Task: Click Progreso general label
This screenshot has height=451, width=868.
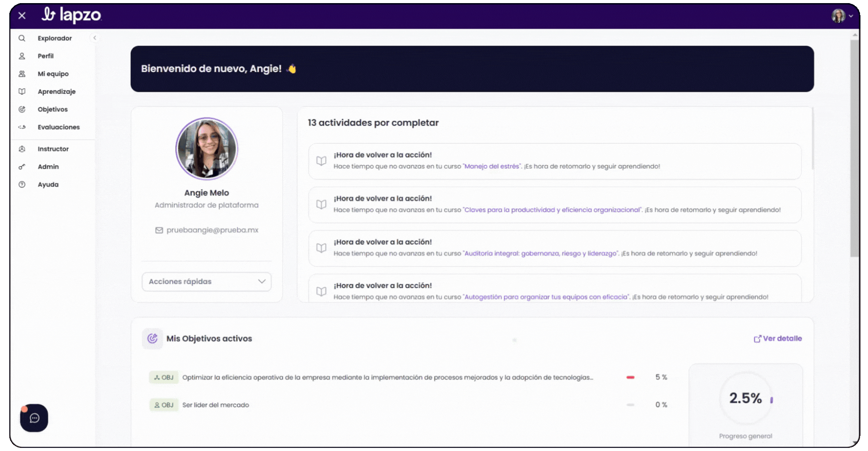Action: pos(746,436)
